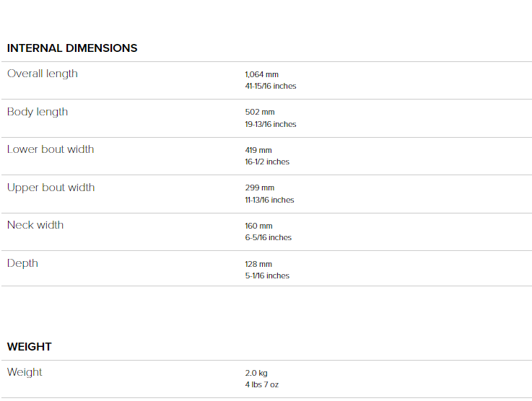Click the 299 mm value
The width and height of the screenshot is (532, 401).
260,188
